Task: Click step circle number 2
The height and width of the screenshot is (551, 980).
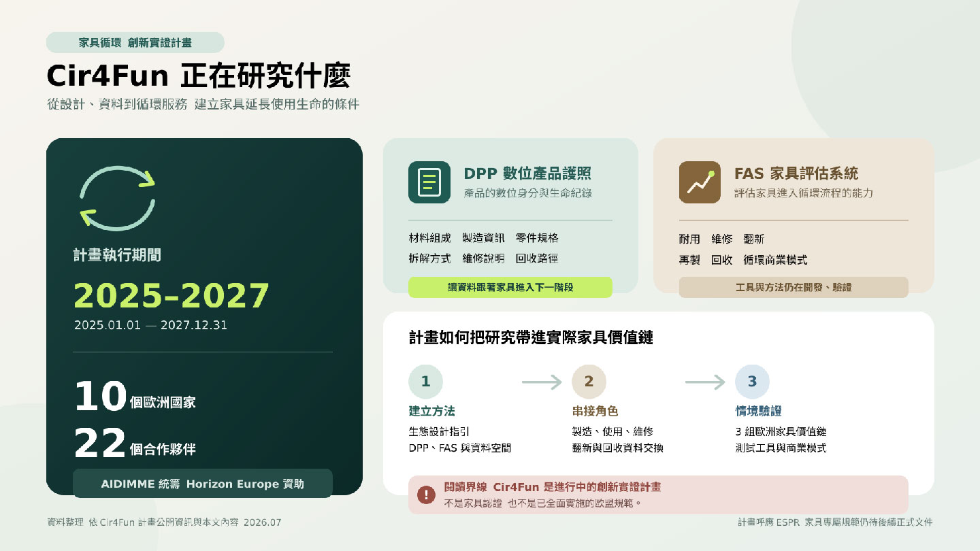Action: [x=589, y=382]
